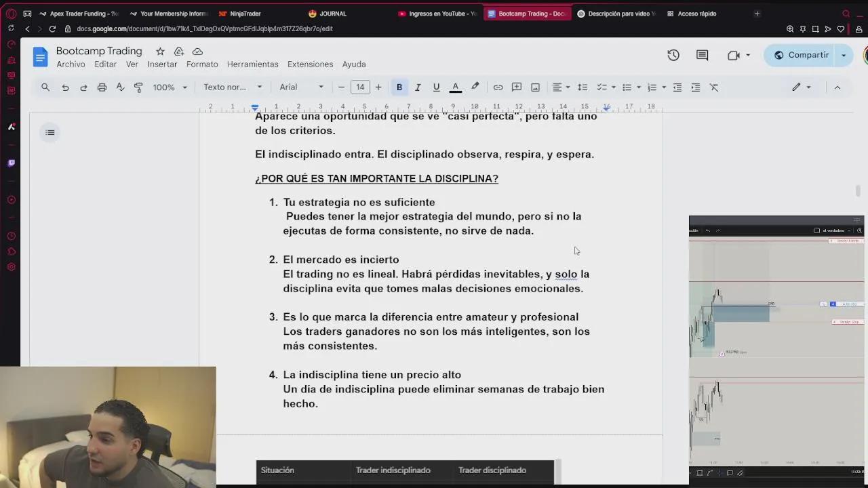Open the highlight color picker

point(475,87)
